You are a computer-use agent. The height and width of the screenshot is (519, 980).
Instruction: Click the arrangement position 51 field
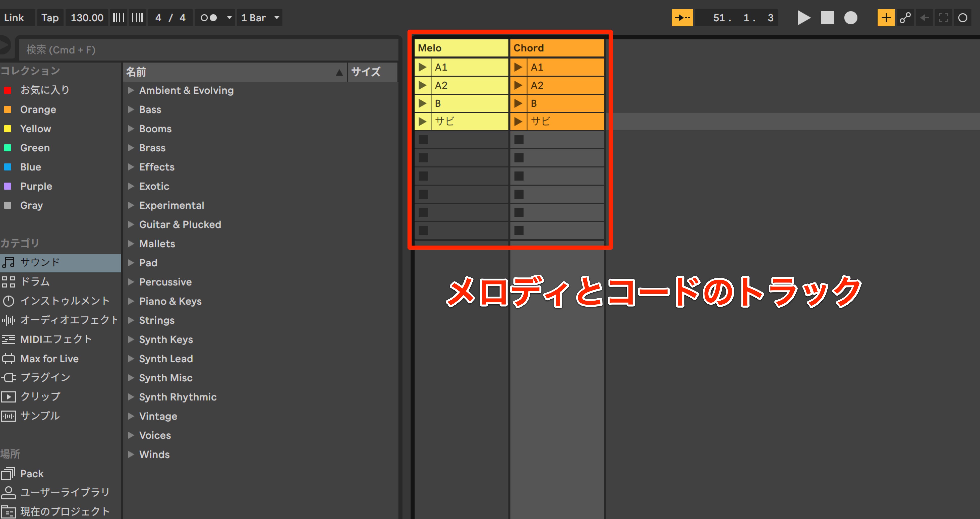pyautogui.click(x=719, y=17)
